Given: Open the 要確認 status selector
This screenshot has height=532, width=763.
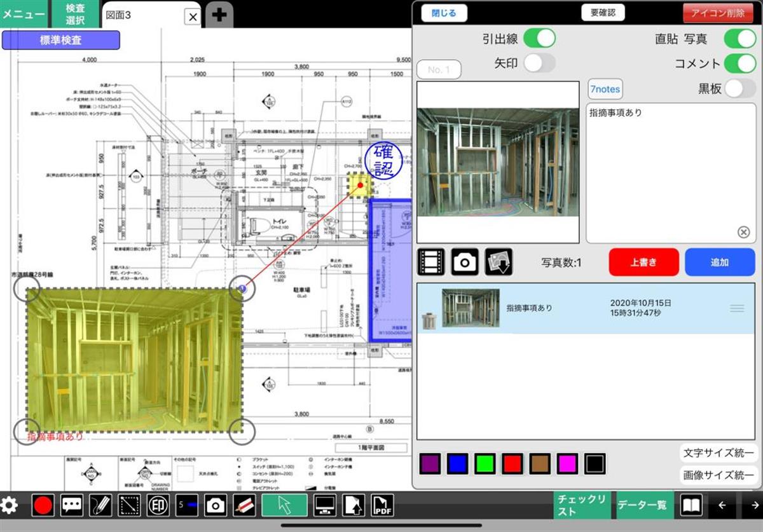Looking at the screenshot, I should point(602,13).
